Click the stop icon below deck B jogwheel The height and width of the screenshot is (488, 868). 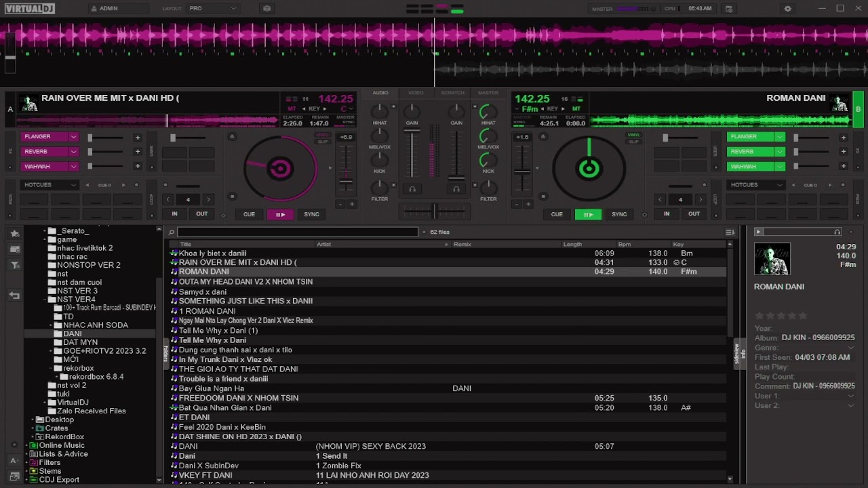pos(542,197)
